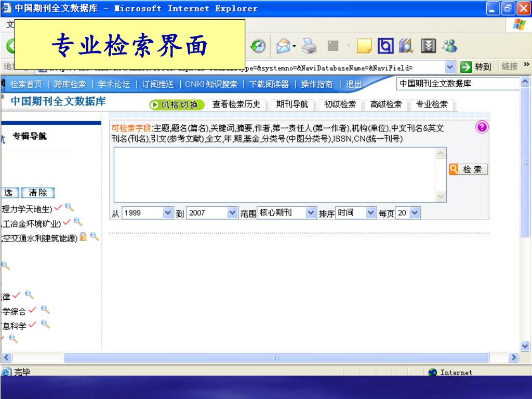The width and height of the screenshot is (532, 399).
Task: Switch to 期刊导航 tab
Action: [292, 104]
